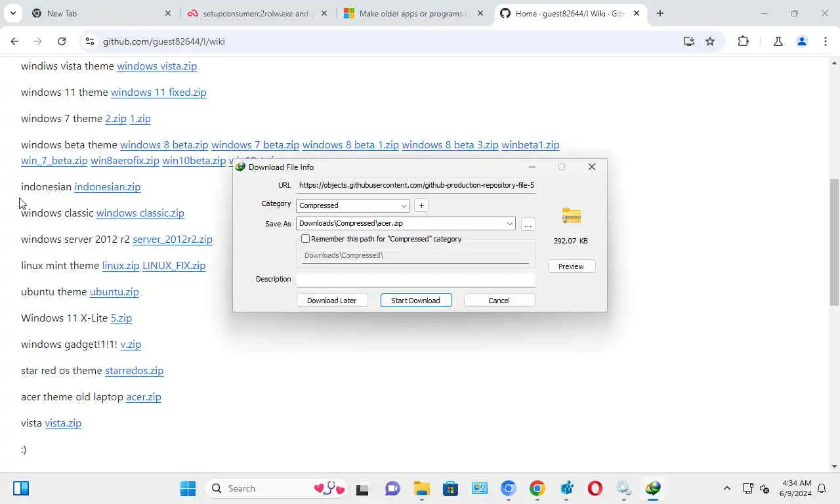Open ubuntu.zip link
Image resolution: width=840 pixels, height=504 pixels.
114,292
